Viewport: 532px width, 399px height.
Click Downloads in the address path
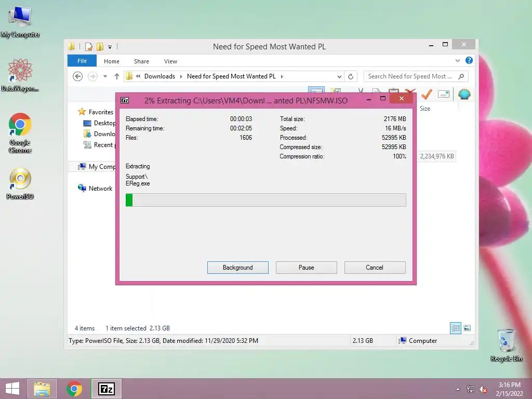159,76
